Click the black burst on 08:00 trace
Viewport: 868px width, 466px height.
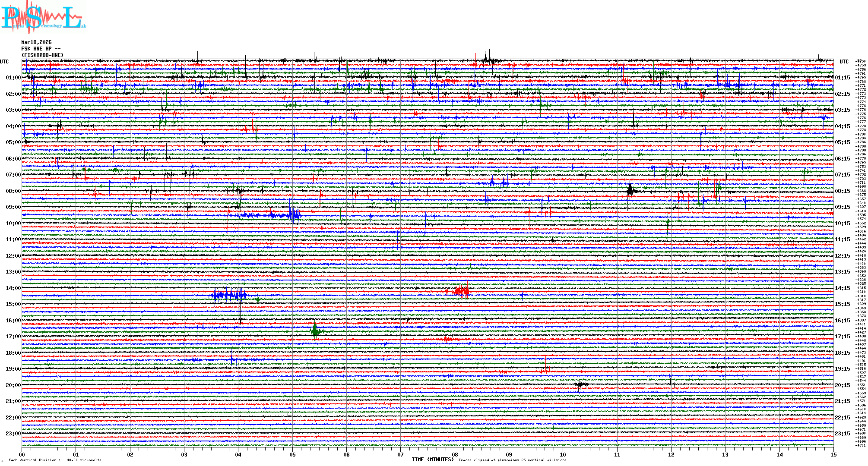pyautogui.click(x=631, y=191)
